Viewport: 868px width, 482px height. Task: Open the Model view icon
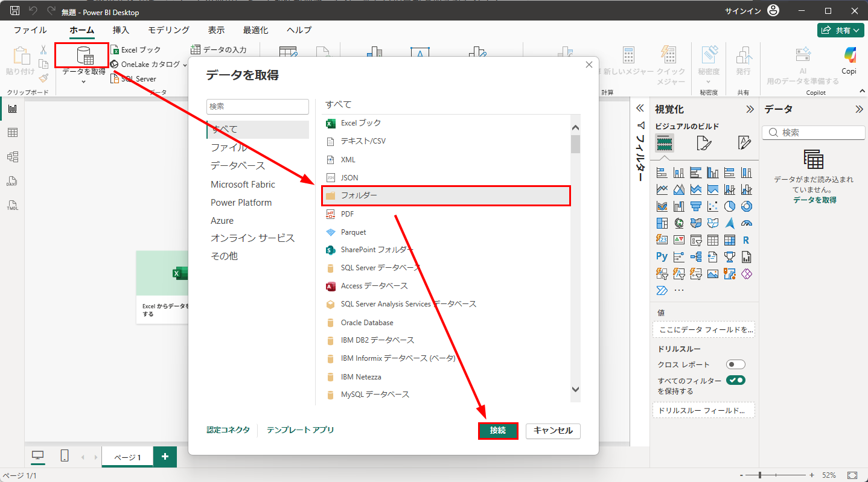click(x=12, y=157)
